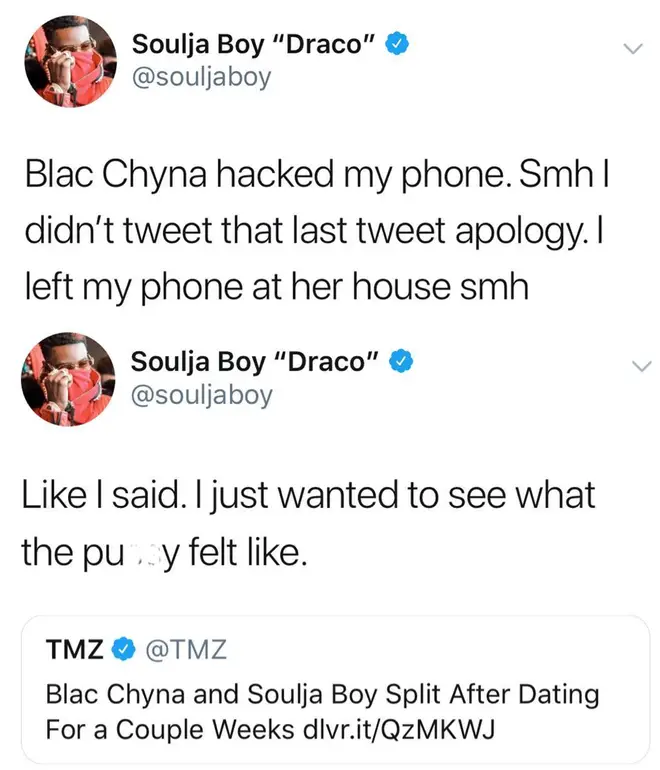This screenshot has height=770, width=660.
Task: Click the first tweet's verified badge
Action: [397, 44]
